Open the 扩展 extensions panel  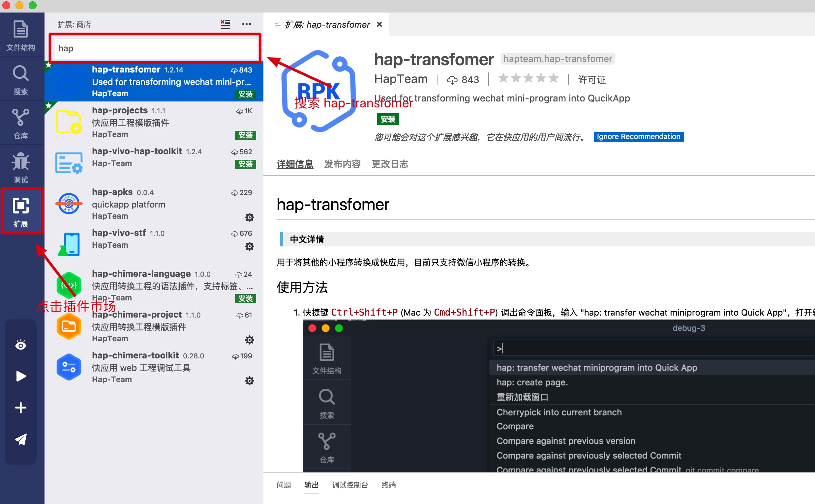21,212
